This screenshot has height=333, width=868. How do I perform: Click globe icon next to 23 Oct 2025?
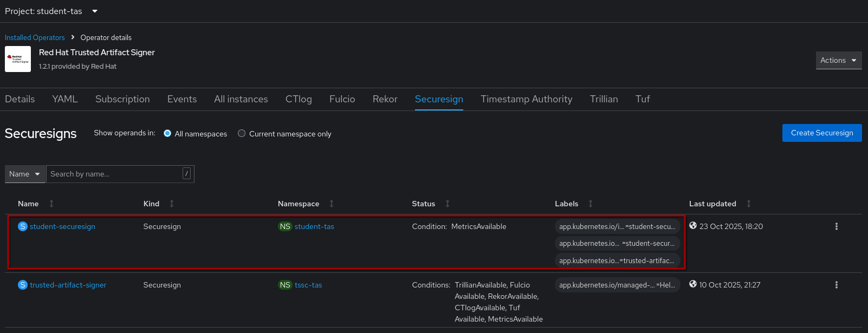click(x=693, y=226)
